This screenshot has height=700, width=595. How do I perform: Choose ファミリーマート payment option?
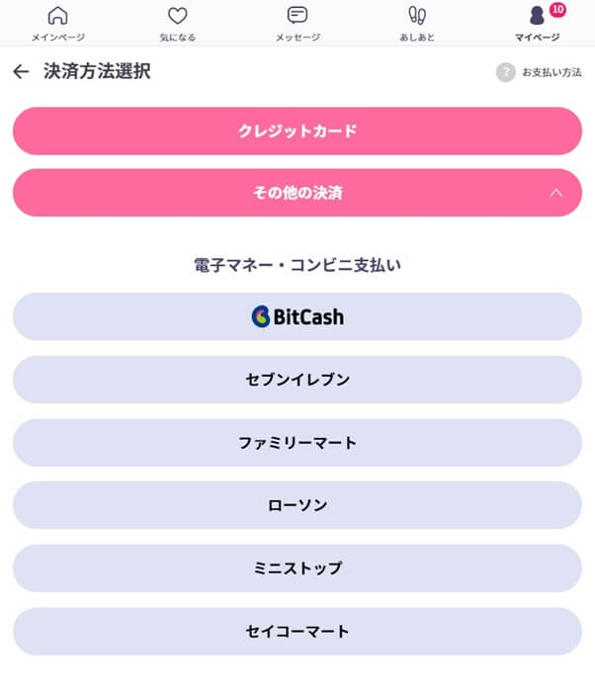point(297,443)
